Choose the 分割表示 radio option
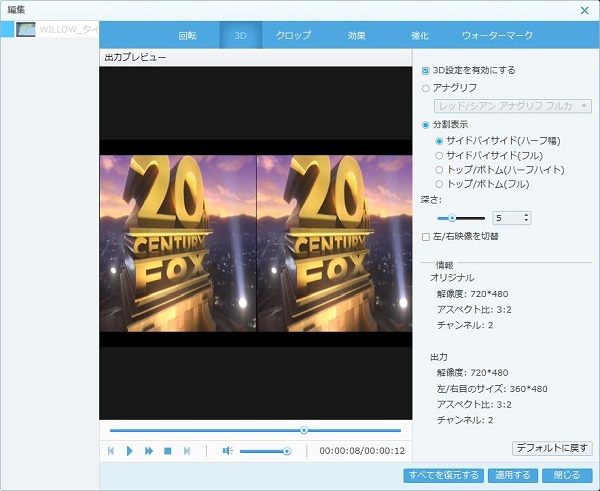The height and width of the screenshot is (491, 600). click(426, 125)
